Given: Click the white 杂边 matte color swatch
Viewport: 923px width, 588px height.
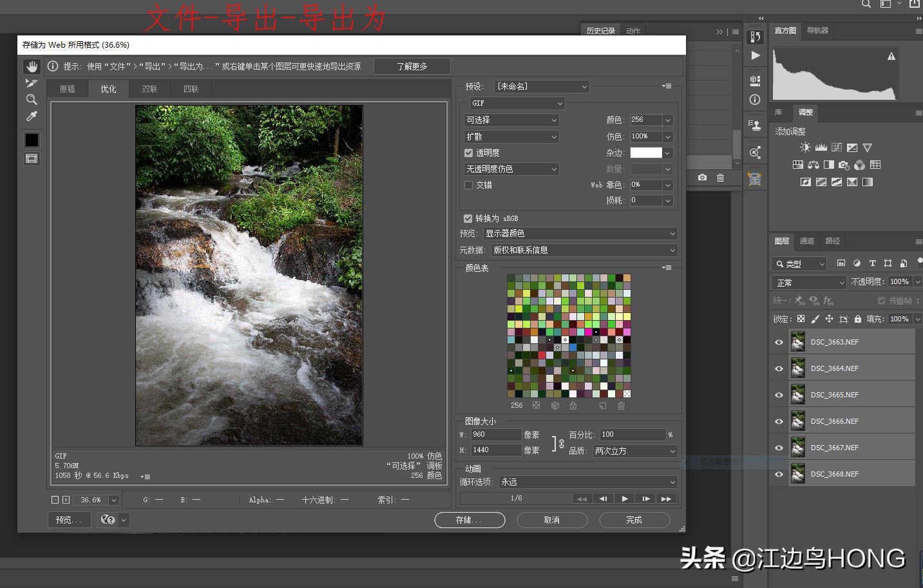Looking at the screenshot, I should click(x=645, y=153).
